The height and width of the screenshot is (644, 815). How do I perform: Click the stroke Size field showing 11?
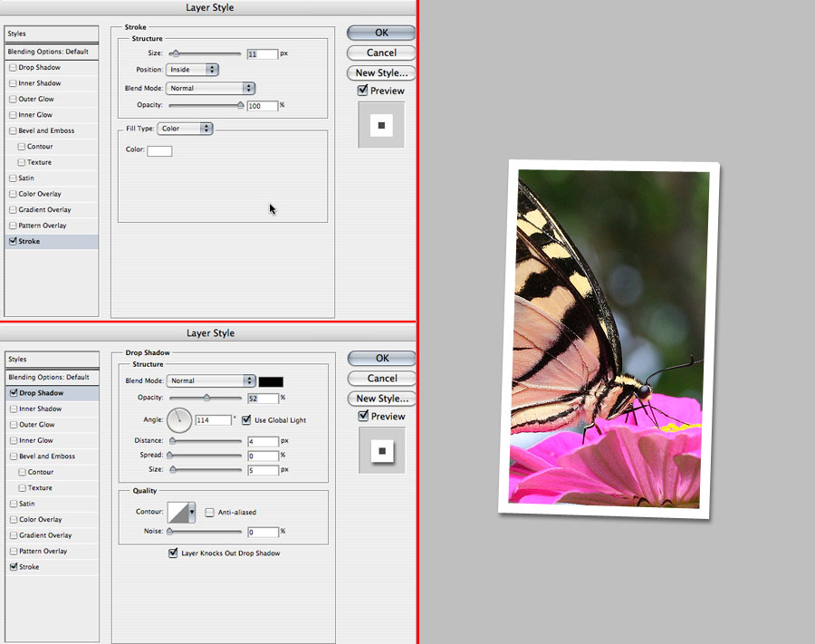click(x=262, y=54)
